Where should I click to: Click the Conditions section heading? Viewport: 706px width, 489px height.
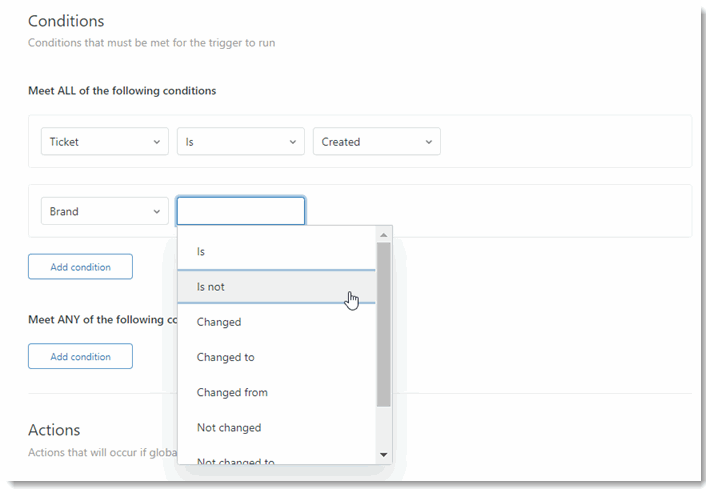(x=66, y=21)
